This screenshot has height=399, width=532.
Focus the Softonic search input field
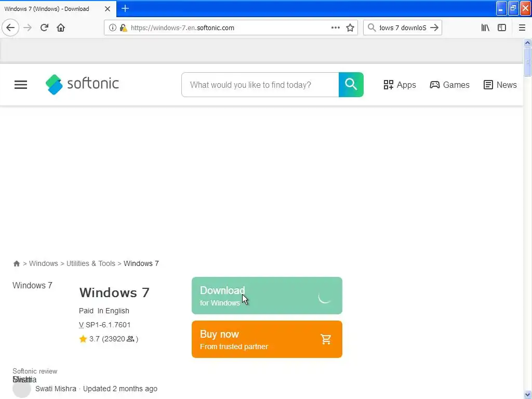pyautogui.click(x=260, y=85)
